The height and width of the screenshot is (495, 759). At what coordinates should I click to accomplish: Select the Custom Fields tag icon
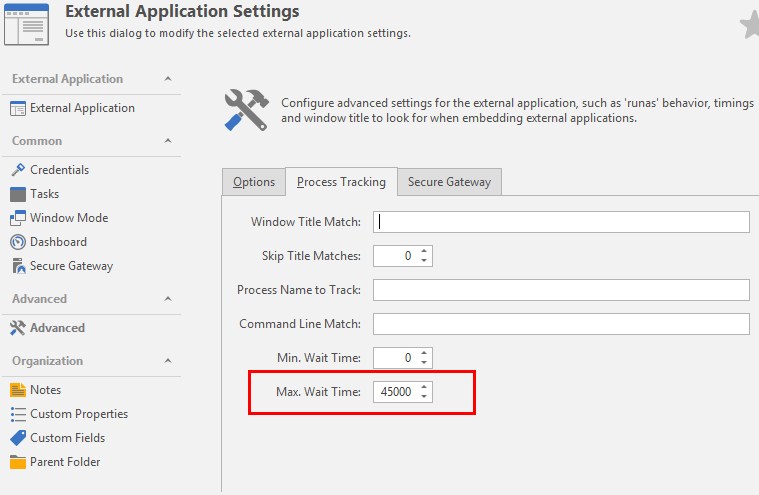pyautogui.click(x=18, y=438)
